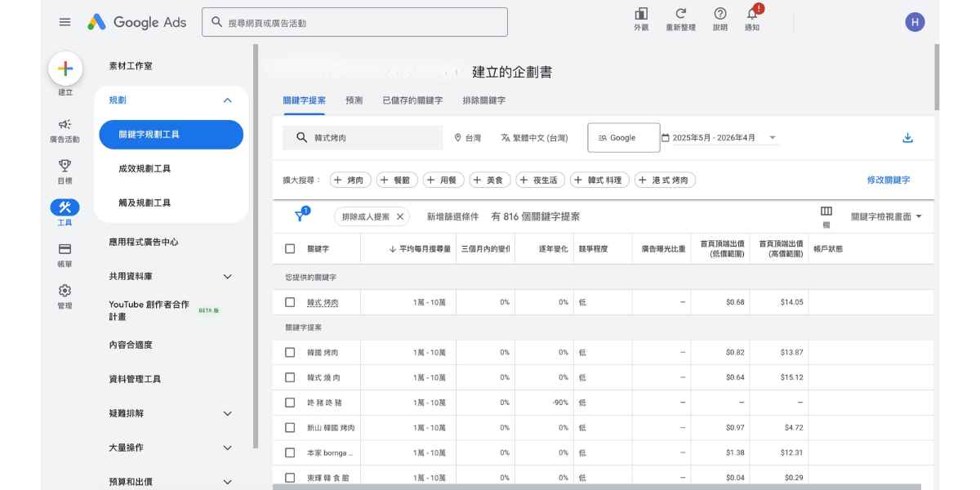980x490 pixels.
Task: Switch to the 預測 tab
Action: click(354, 100)
